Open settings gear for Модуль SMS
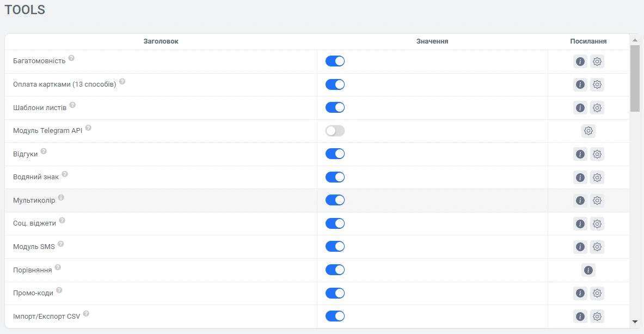644x334 pixels. coord(597,247)
